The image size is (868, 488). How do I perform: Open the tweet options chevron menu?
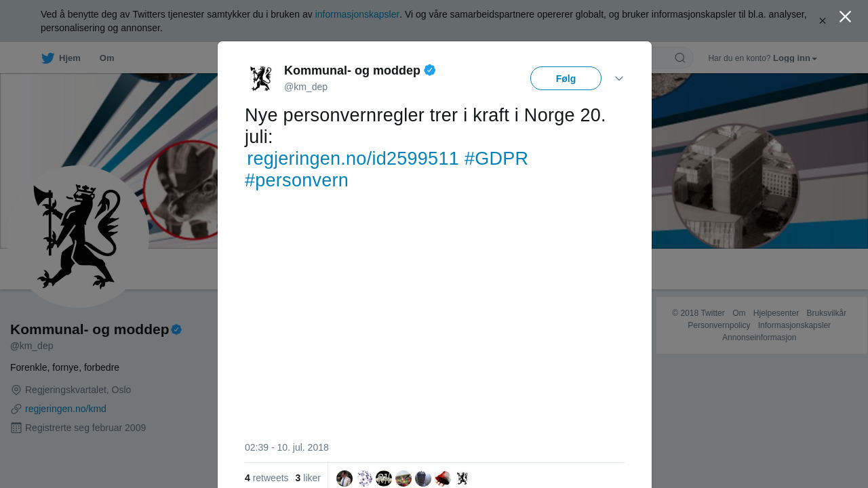coord(619,79)
